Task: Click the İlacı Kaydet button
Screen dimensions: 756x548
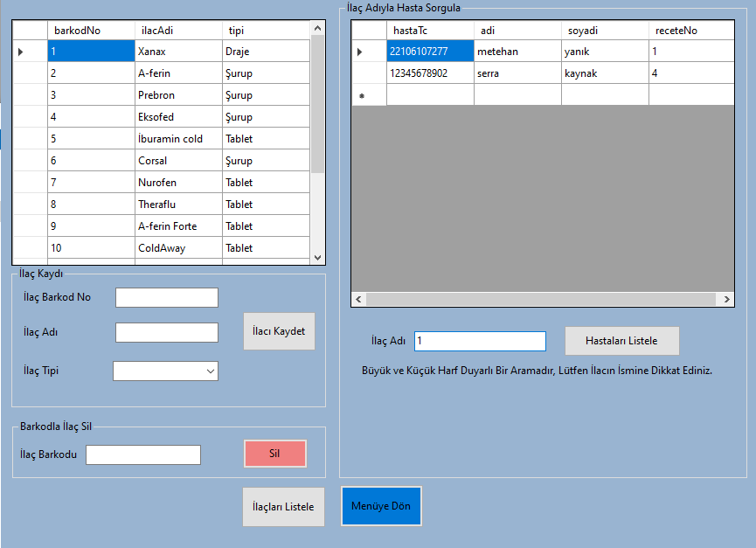Action: [x=279, y=331]
